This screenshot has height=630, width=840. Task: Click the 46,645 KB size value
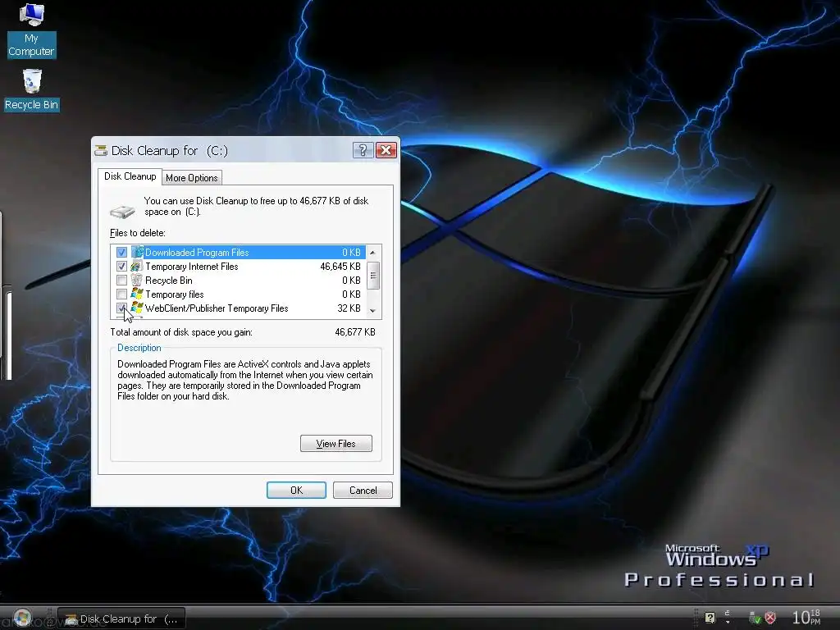[x=340, y=267]
